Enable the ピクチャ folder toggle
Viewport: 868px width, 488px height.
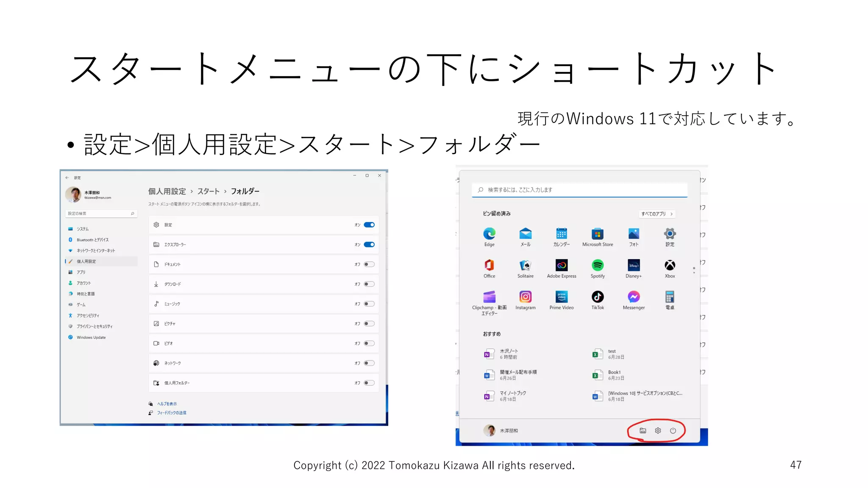[369, 324]
